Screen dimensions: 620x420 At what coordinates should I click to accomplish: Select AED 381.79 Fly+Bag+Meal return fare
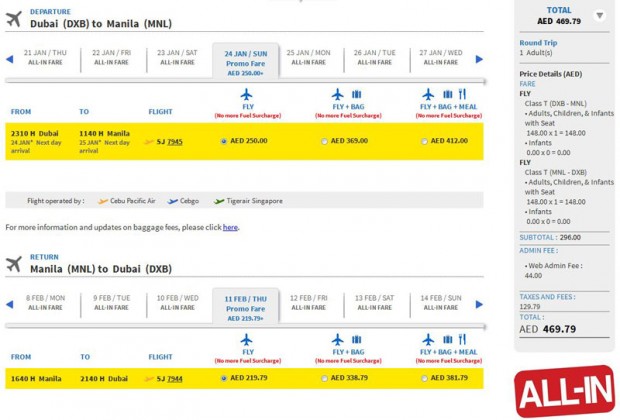(x=424, y=378)
